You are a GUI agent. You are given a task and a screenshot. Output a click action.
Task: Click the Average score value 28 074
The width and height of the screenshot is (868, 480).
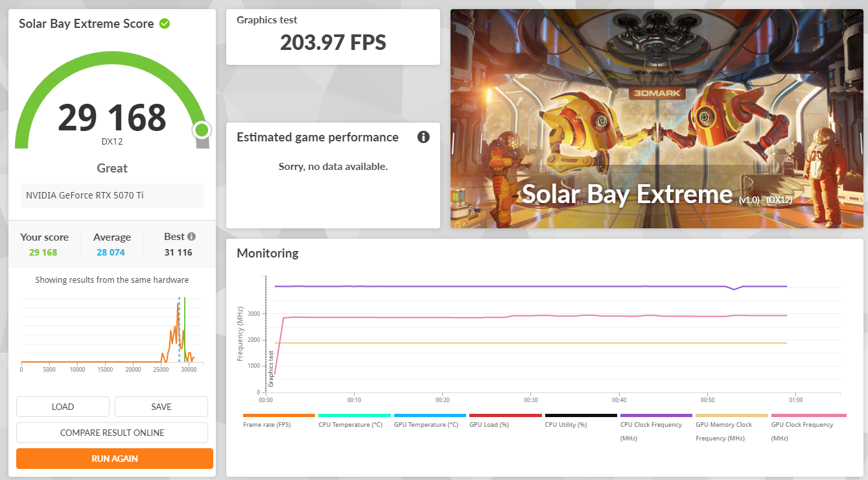click(x=111, y=252)
